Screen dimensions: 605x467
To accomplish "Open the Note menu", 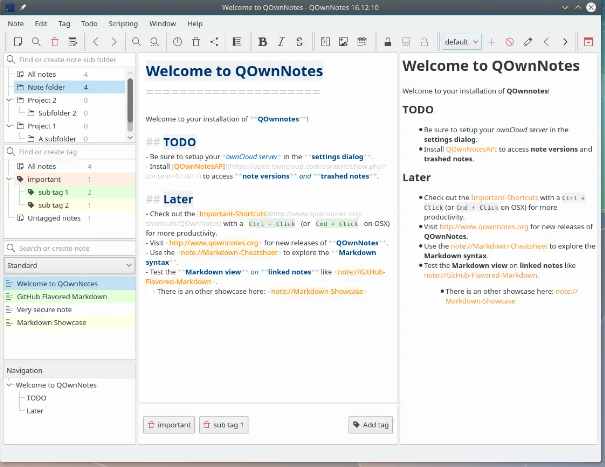I will coord(15,24).
